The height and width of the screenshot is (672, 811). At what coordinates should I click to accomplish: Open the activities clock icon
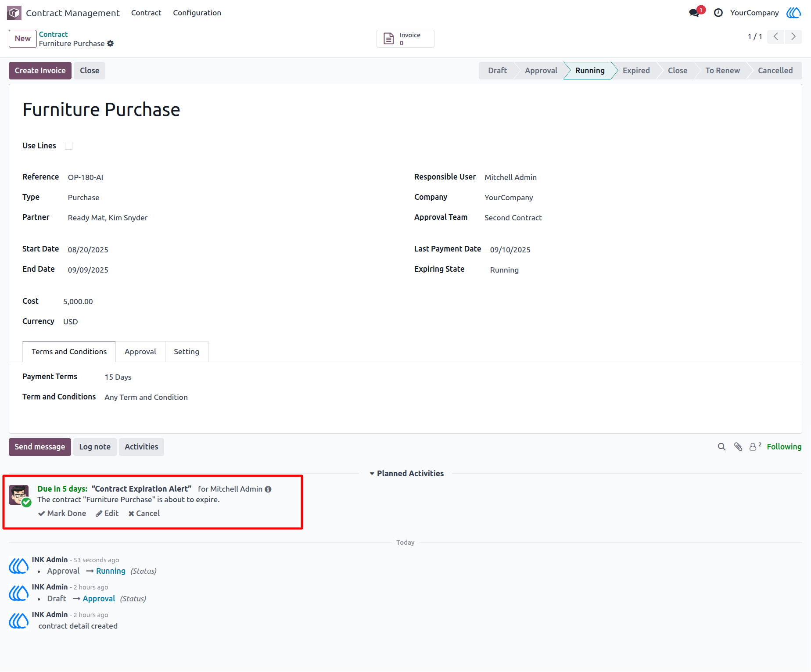[x=718, y=13]
